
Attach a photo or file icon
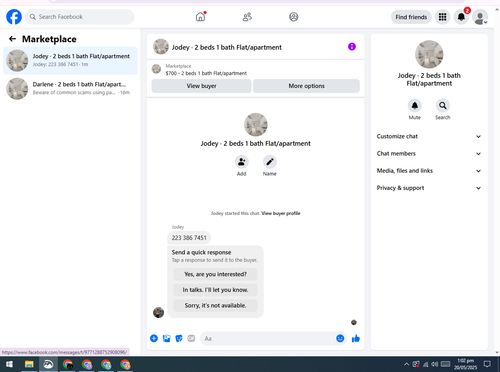pyautogui.click(x=166, y=338)
